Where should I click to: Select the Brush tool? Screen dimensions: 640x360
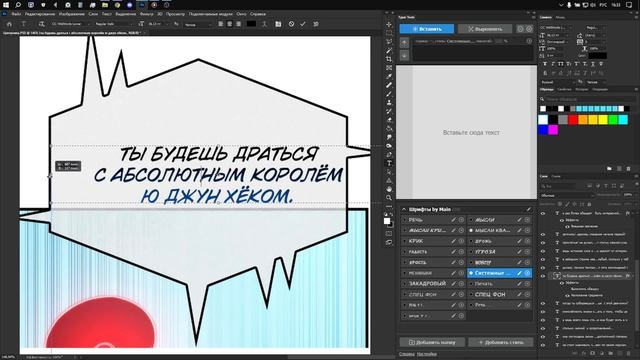(389, 93)
